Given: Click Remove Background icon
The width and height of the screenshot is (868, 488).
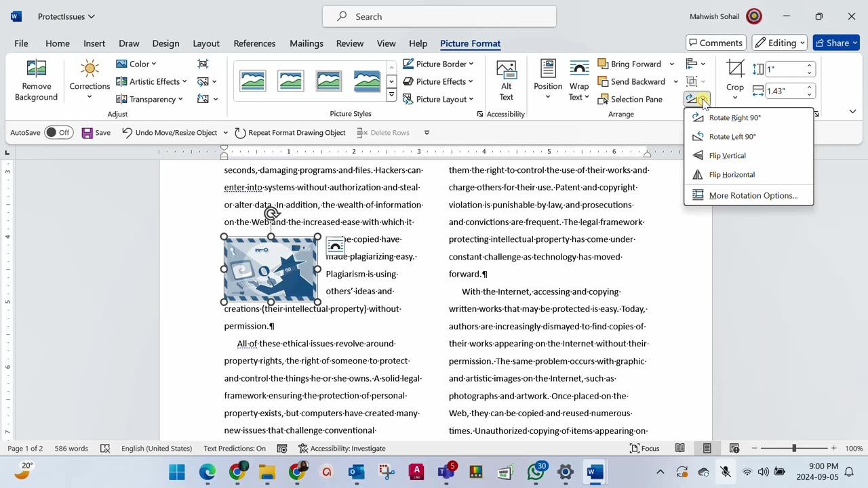Looking at the screenshot, I should (x=36, y=68).
